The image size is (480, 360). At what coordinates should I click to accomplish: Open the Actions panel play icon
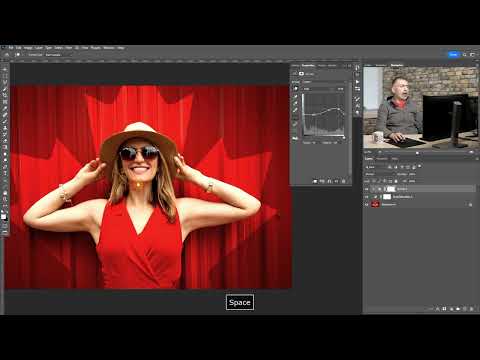[x=357, y=82]
